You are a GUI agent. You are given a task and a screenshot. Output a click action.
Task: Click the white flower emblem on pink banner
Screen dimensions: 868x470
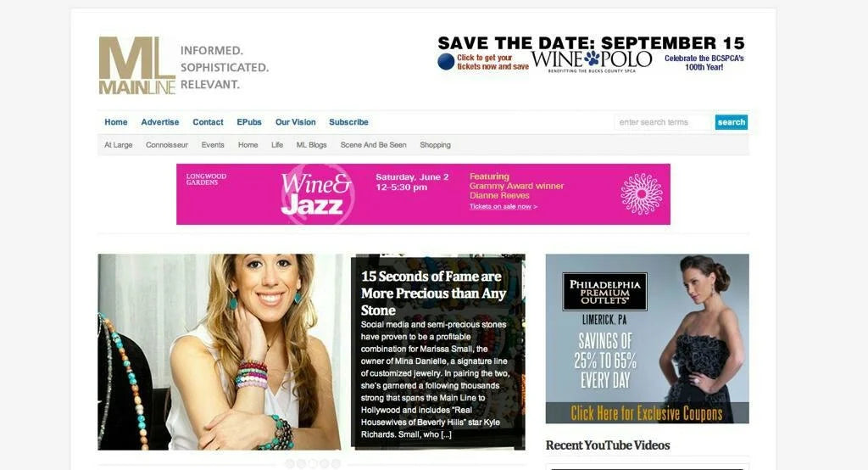click(x=641, y=194)
